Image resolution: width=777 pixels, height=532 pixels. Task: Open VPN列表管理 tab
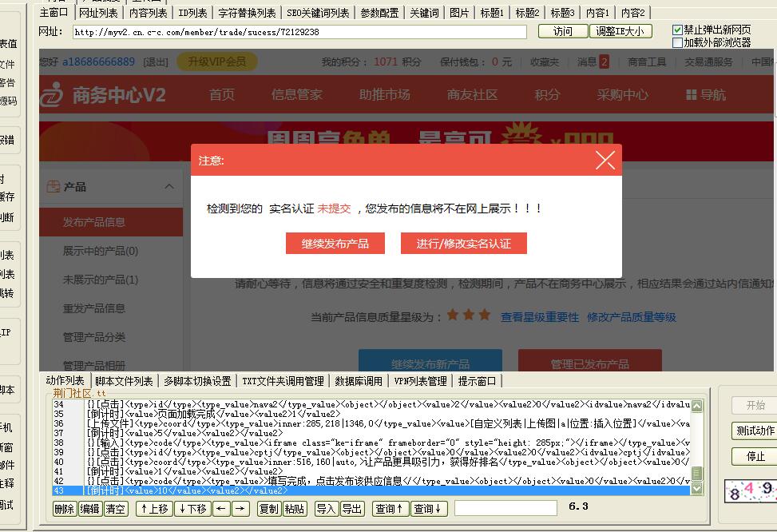tap(420, 381)
